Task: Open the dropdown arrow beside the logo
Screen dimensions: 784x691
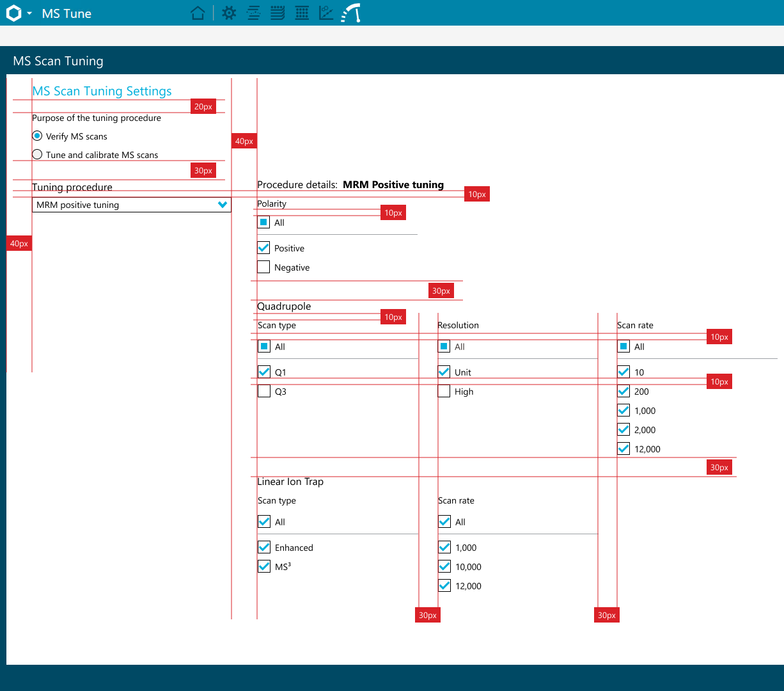Action: click(29, 13)
